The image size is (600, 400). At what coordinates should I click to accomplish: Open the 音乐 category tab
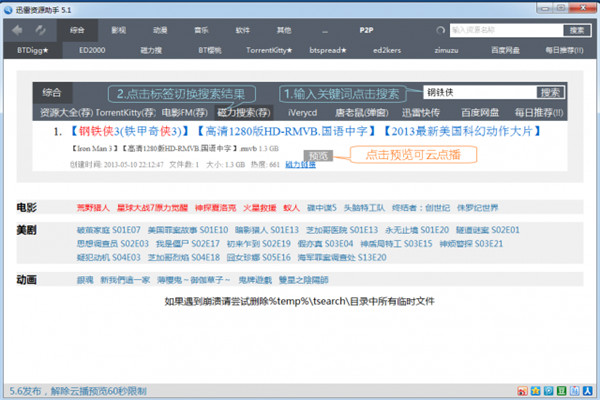click(201, 30)
